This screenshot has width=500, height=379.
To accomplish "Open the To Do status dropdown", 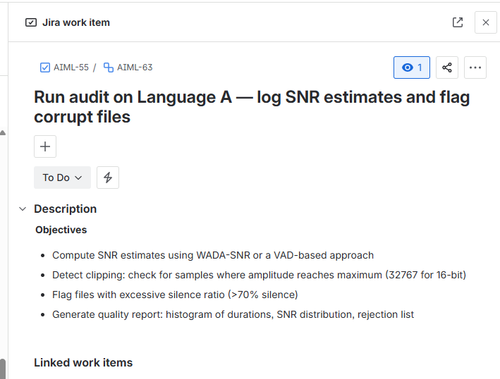I will point(62,177).
